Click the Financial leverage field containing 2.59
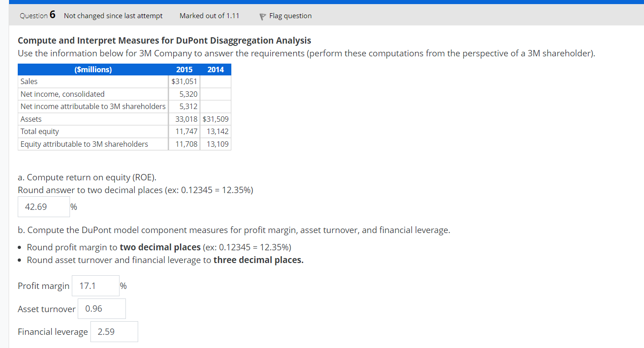644x348 pixels. coord(114,332)
